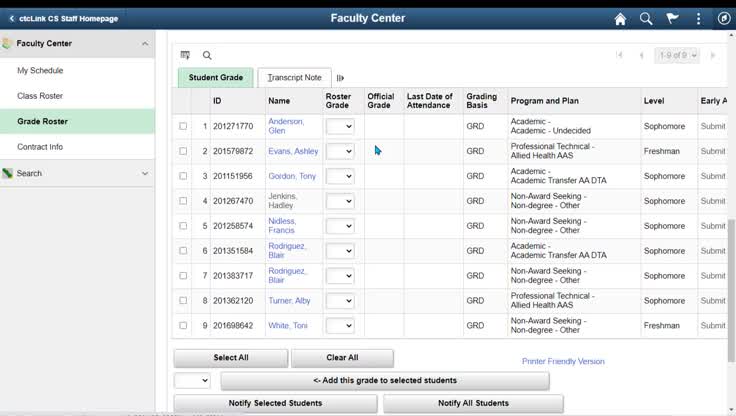The image size is (736, 416).
Task: Select the checkbox for Gordon, Tony row
Action: coord(183,176)
